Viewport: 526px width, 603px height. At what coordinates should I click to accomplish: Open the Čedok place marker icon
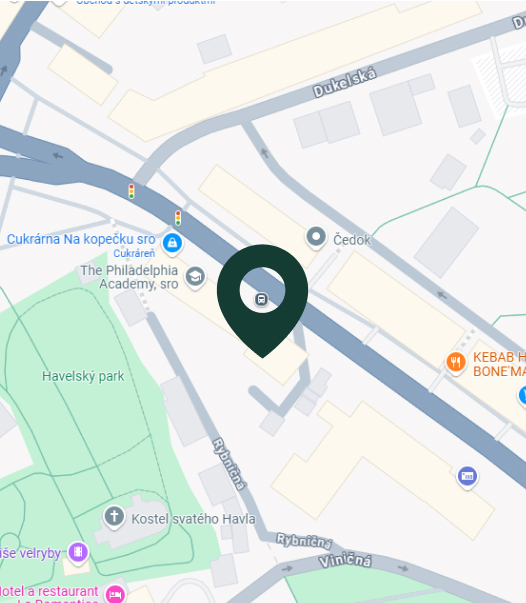[316, 237]
